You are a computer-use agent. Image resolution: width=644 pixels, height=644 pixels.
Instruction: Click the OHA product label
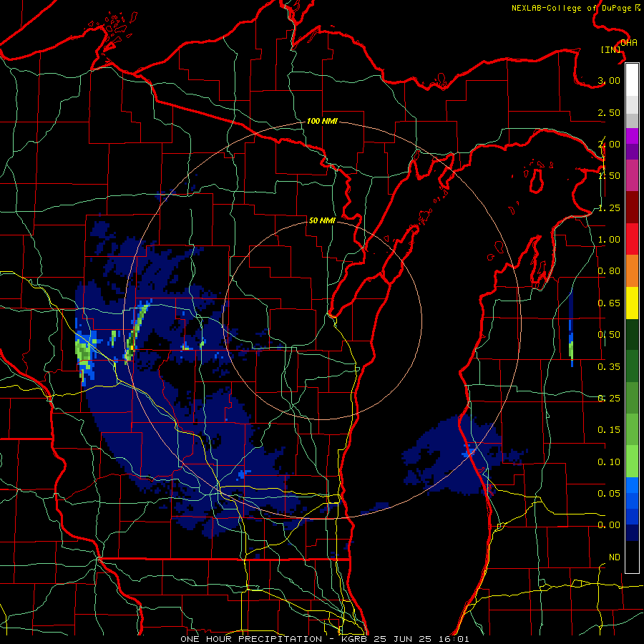(x=629, y=42)
